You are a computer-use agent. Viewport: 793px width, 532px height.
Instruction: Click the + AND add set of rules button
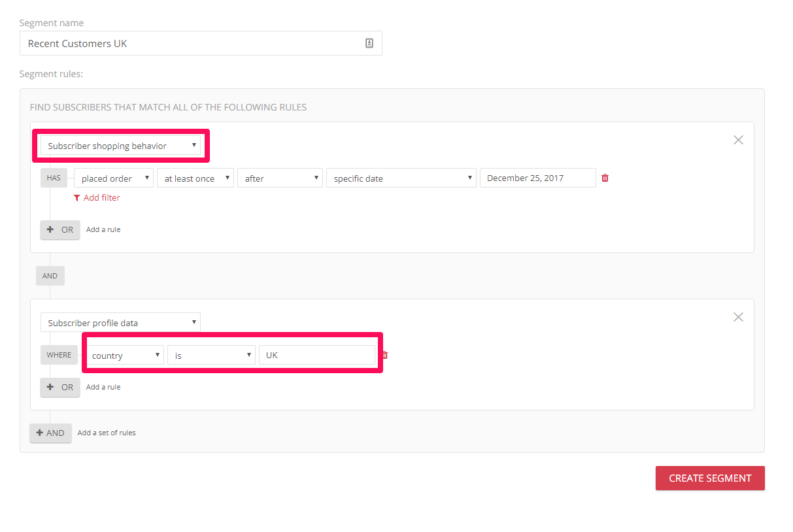point(50,433)
